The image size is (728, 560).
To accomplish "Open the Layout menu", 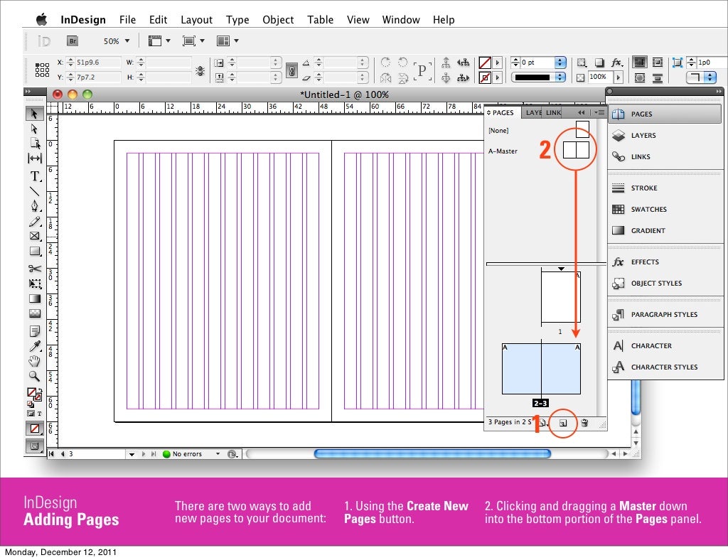I will click(x=196, y=19).
